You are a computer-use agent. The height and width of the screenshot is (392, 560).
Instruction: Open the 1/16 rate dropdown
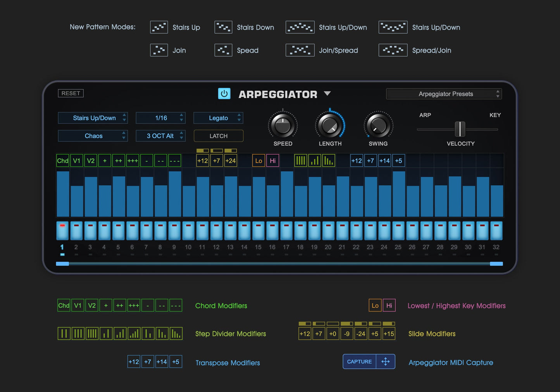click(160, 118)
